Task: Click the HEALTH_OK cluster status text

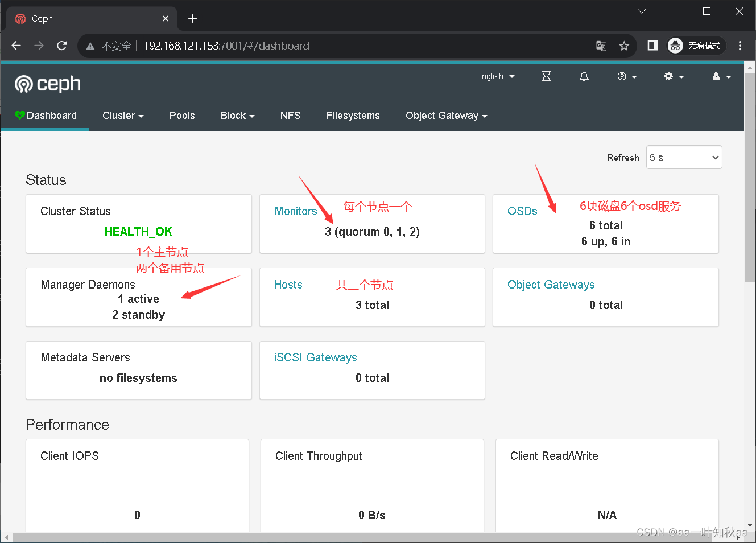Action: pos(138,232)
